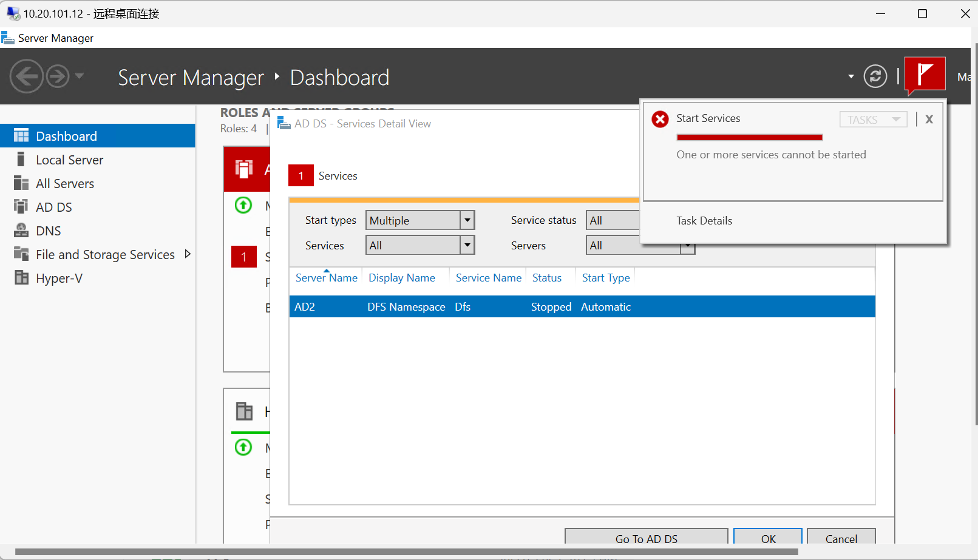Click the refresh dashboard icon
The image size is (978, 560).
[875, 76]
